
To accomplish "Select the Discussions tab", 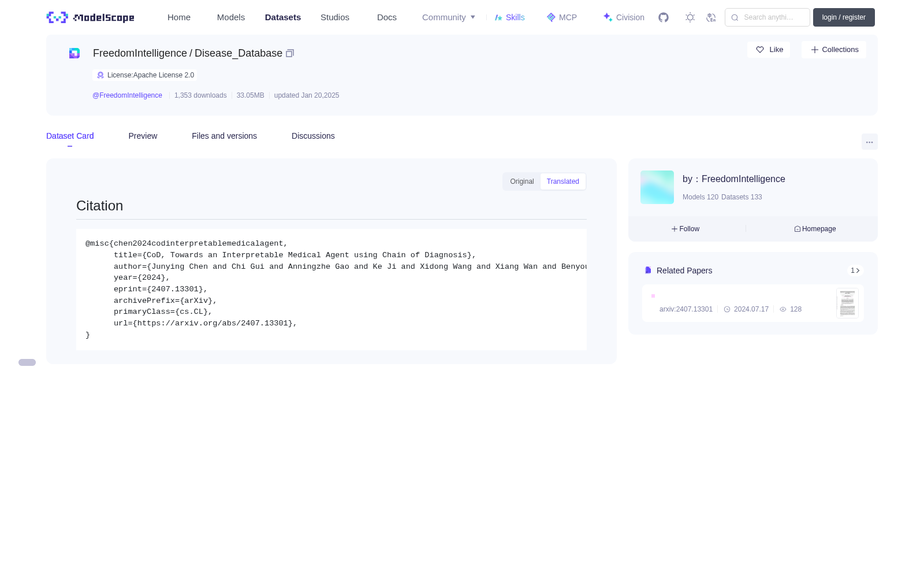I will click(x=313, y=136).
